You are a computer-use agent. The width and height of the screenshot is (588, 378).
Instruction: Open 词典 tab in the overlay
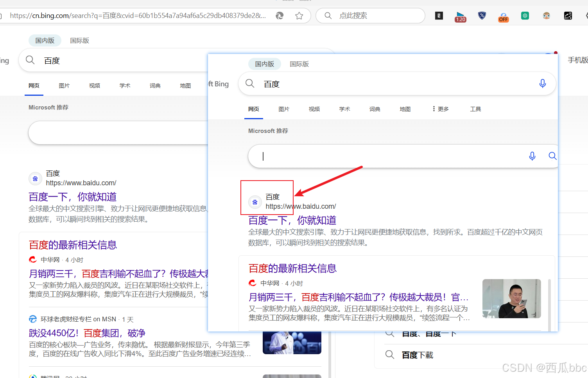click(x=375, y=109)
